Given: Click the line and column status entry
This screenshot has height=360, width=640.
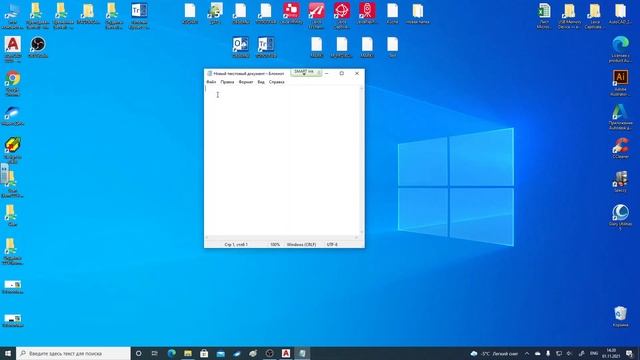Looking at the screenshot, I should [x=236, y=244].
